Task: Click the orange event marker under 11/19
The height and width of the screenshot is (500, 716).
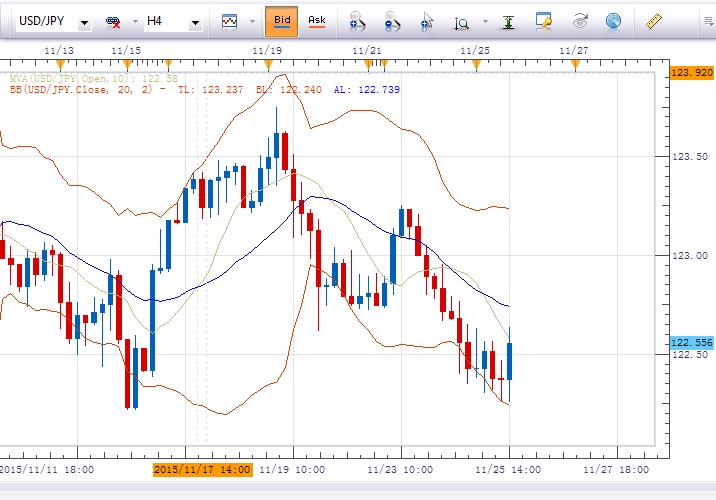Action: [268, 64]
